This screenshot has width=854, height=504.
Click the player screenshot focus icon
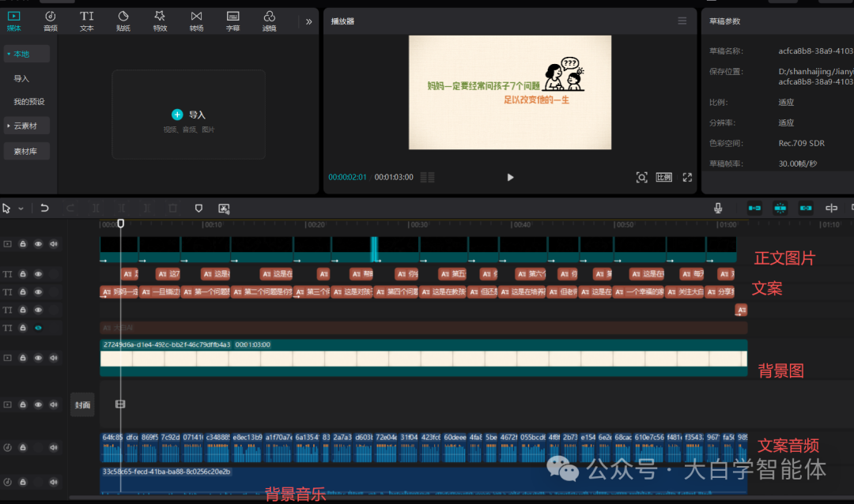click(x=641, y=178)
